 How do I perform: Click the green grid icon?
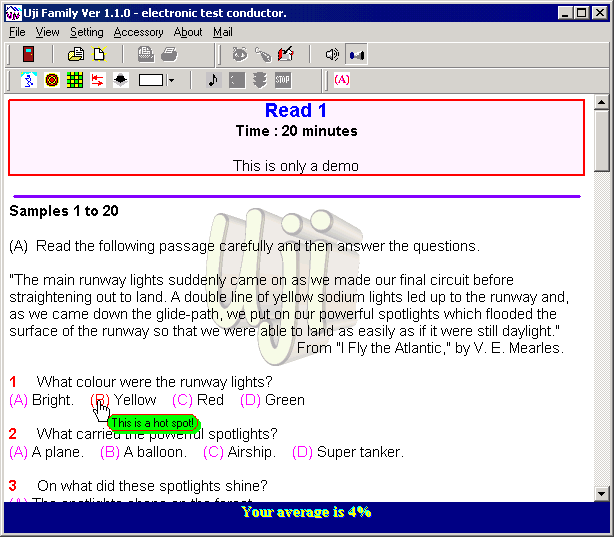point(75,80)
